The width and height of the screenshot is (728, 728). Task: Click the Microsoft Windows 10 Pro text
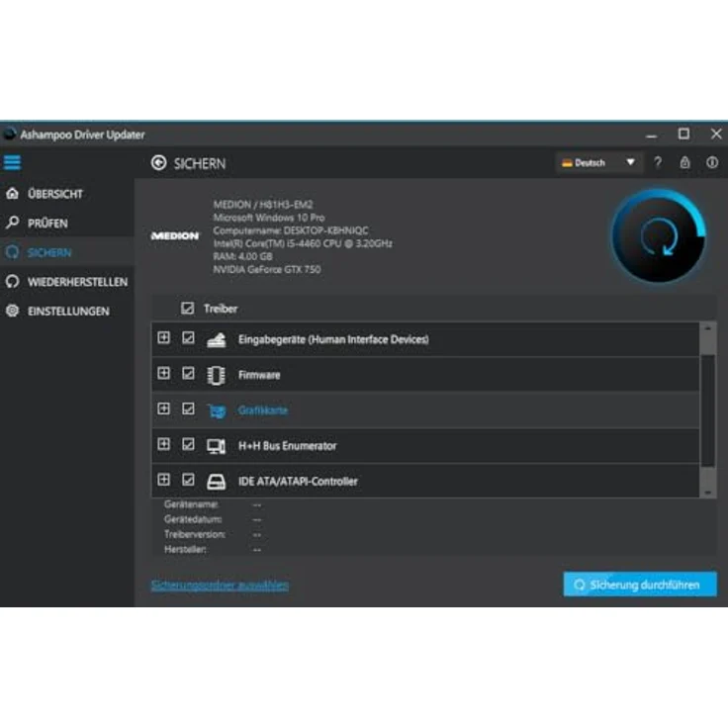click(269, 218)
